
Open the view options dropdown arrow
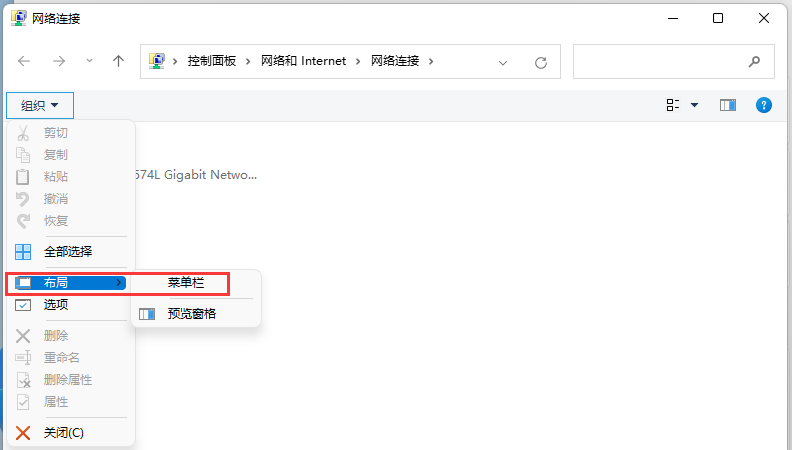(x=695, y=105)
